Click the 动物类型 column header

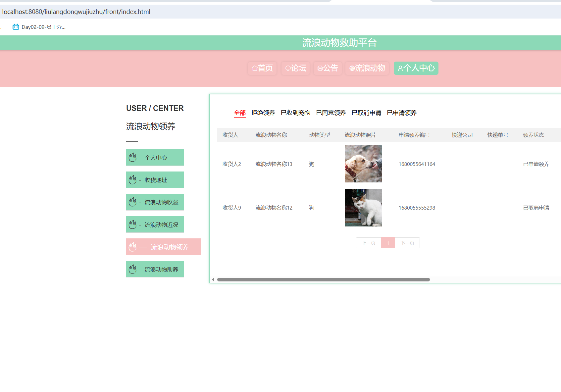click(320, 135)
